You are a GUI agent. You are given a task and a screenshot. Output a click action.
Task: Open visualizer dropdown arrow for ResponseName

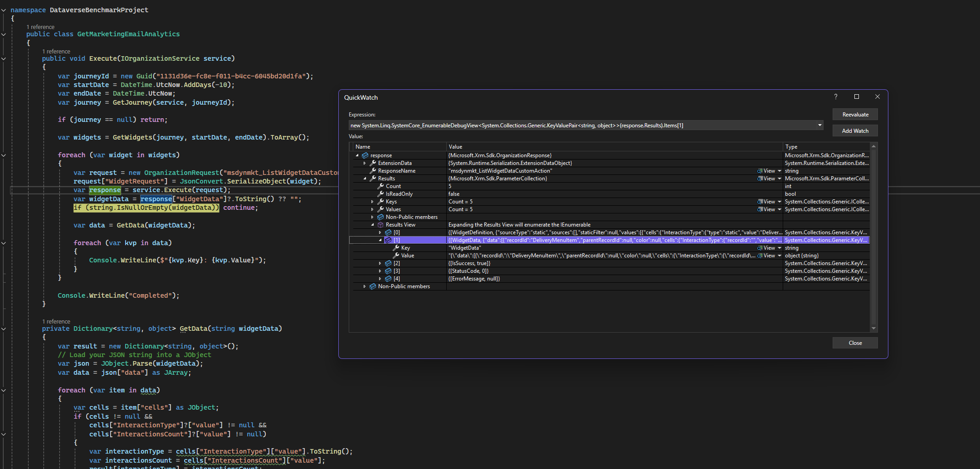point(780,171)
